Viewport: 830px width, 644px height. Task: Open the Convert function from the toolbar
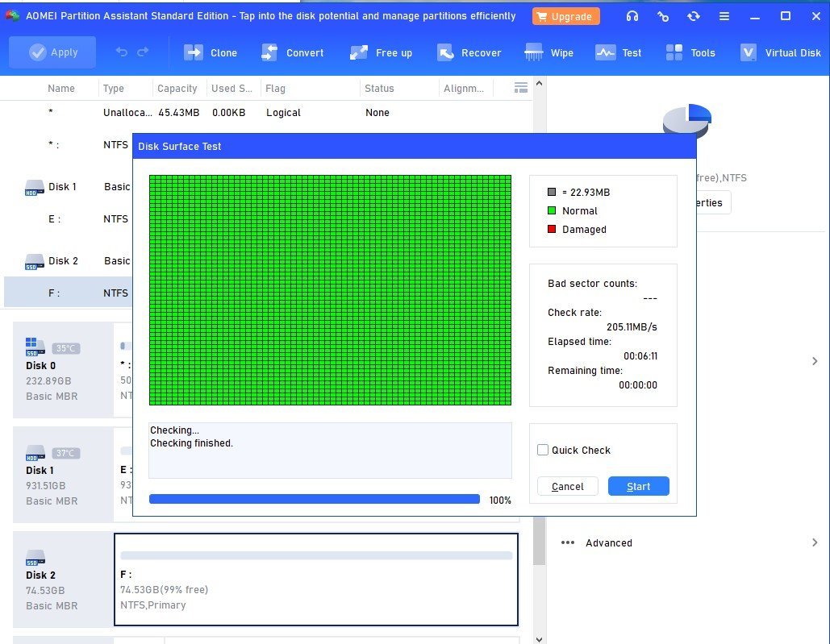tap(294, 52)
